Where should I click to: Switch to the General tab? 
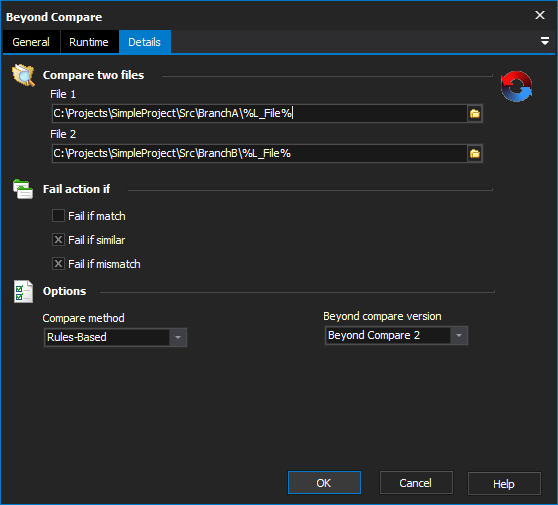(x=31, y=42)
